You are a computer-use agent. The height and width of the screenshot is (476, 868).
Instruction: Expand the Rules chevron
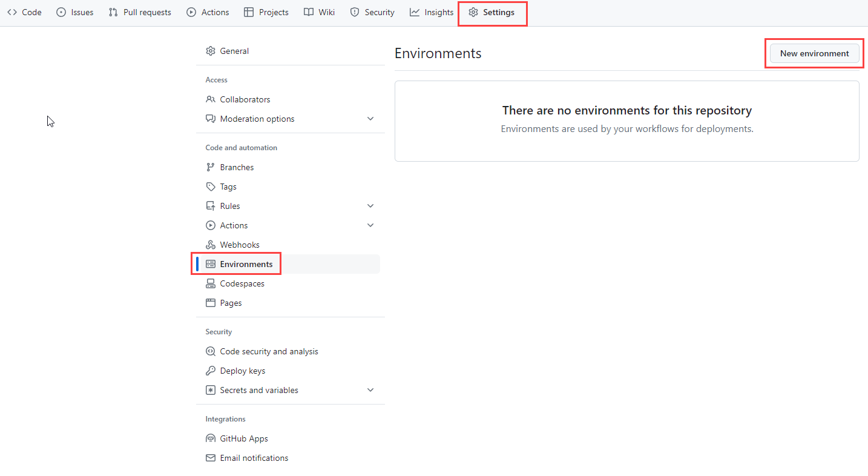(370, 206)
